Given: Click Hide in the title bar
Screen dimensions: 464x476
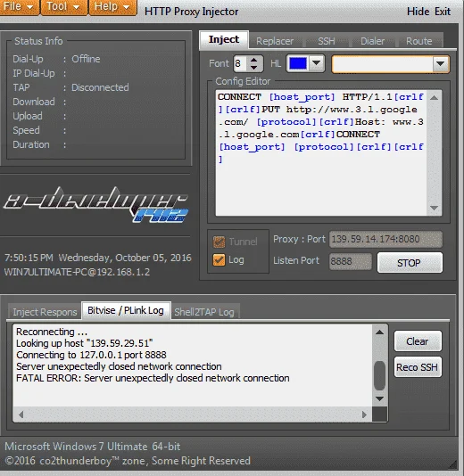Looking at the screenshot, I should [418, 12].
